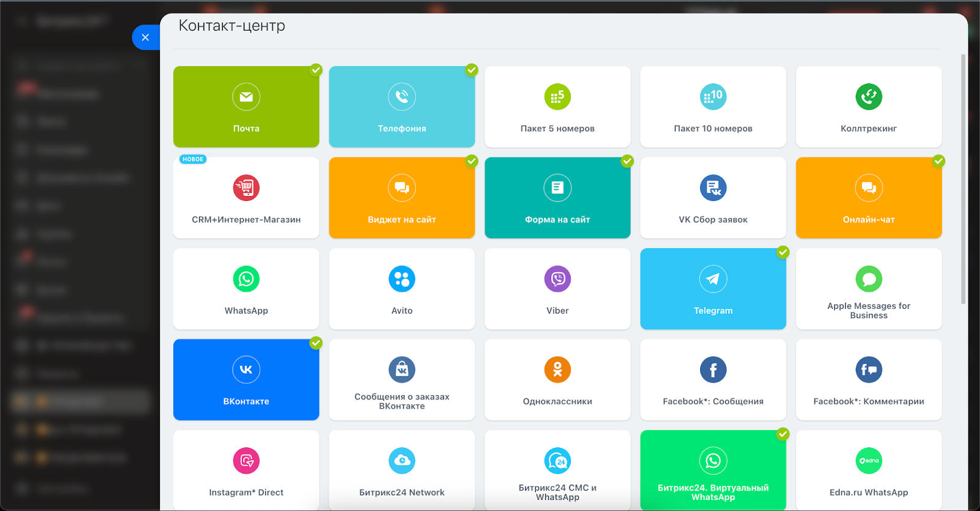Click the ВКонтакте connected checkmark badge
Screen dimensions: 980x511
click(x=316, y=343)
